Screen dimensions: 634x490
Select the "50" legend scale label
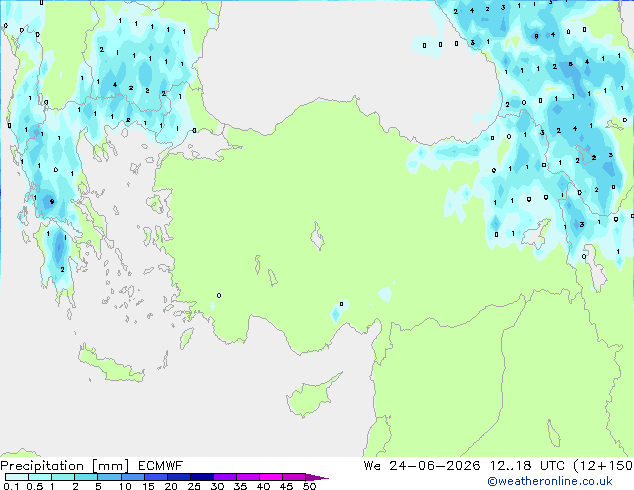(309, 486)
